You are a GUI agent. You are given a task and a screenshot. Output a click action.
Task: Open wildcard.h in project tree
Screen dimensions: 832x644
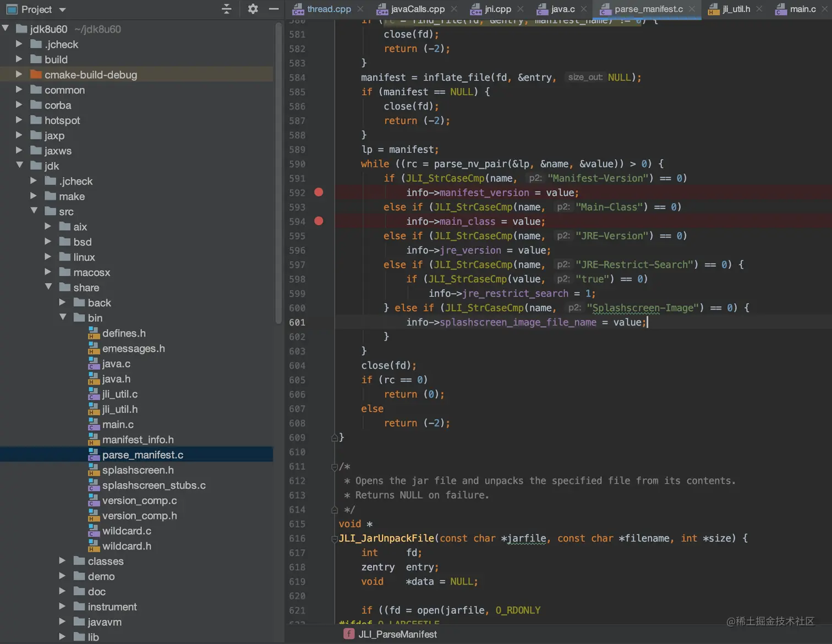pos(127,546)
